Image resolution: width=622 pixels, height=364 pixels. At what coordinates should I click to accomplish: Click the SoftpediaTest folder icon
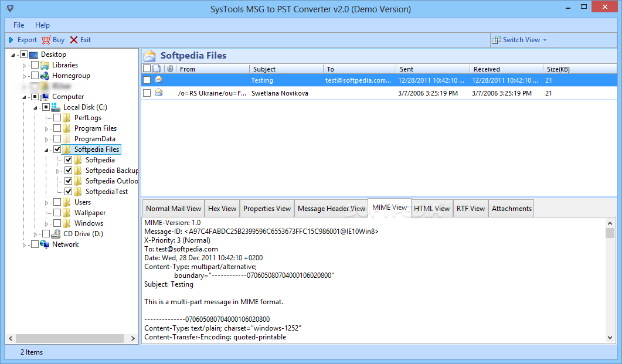click(78, 192)
